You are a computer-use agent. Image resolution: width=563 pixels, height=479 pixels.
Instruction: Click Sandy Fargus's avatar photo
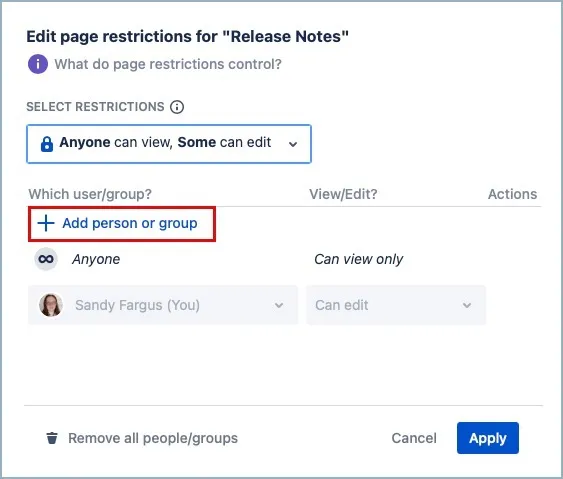(51, 305)
